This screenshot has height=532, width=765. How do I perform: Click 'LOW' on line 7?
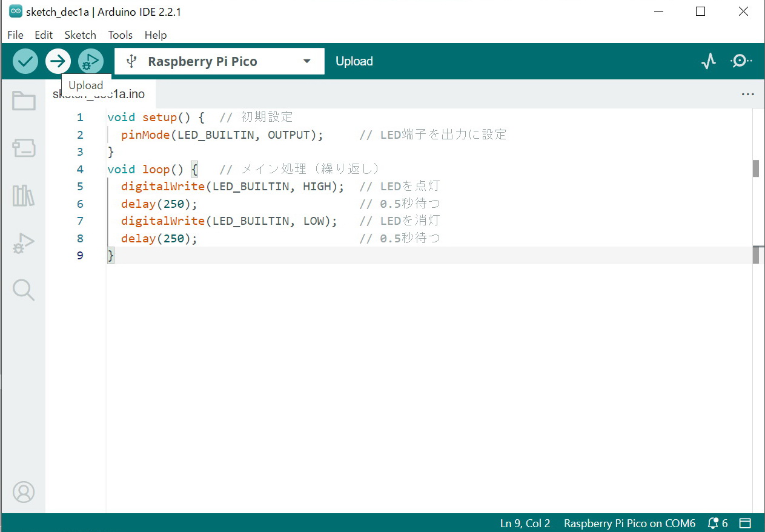[x=314, y=221]
